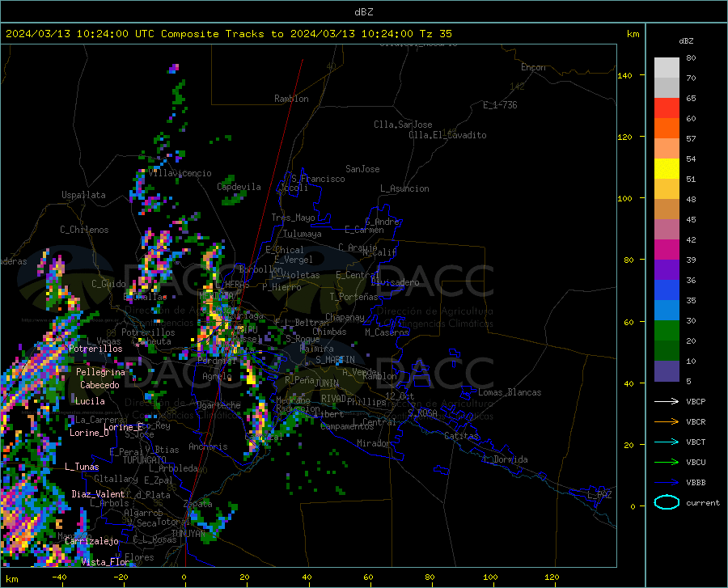Click the 'Capdevila' map label
The width and height of the screenshot is (728, 588).
pos(239,187)
